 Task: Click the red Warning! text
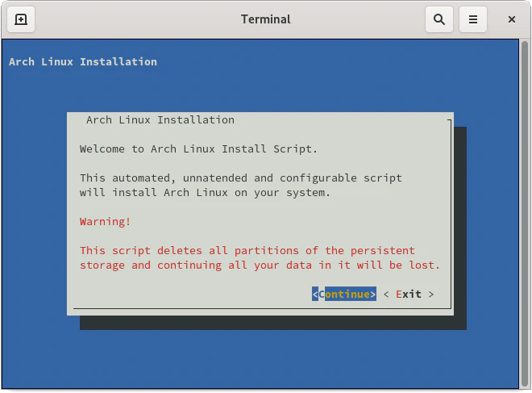pos(105,222)
